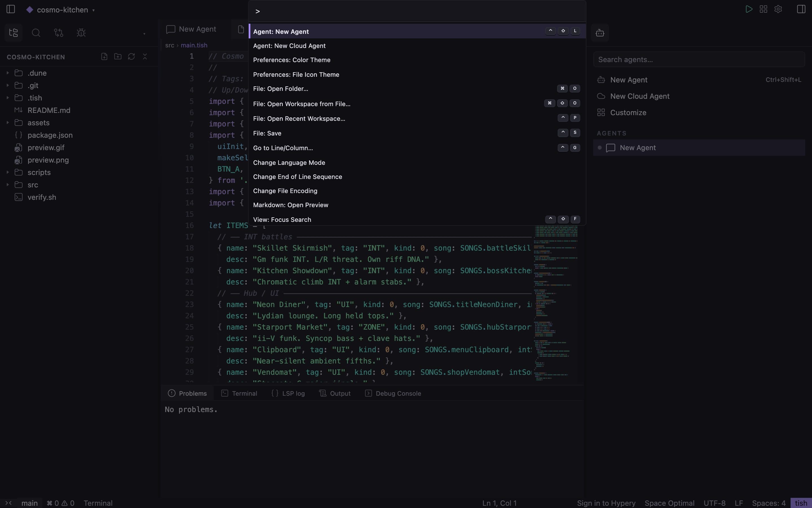Click the agent robot icon above agents panel
Image resolution: width=812 pixels, height=508 pixels.
point(600,32)
